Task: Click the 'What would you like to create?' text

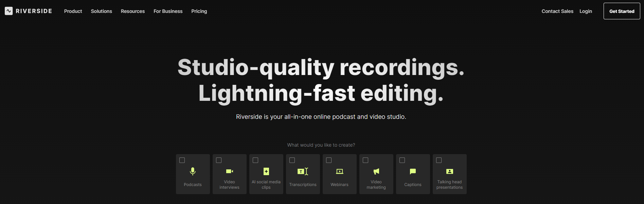Action: click(x=321, y=145)
